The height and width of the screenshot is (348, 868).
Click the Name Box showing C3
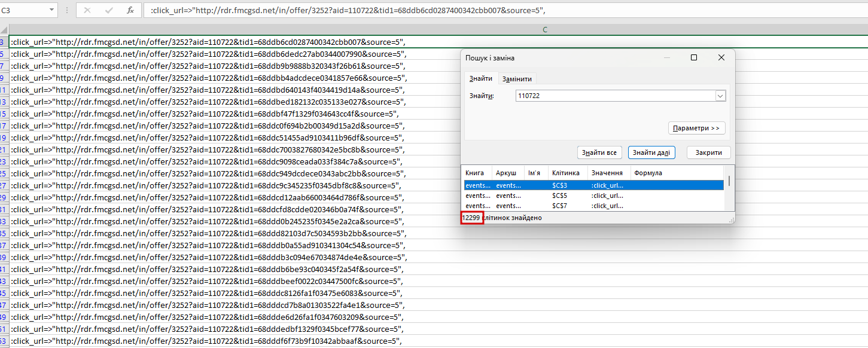pos(23,10)
